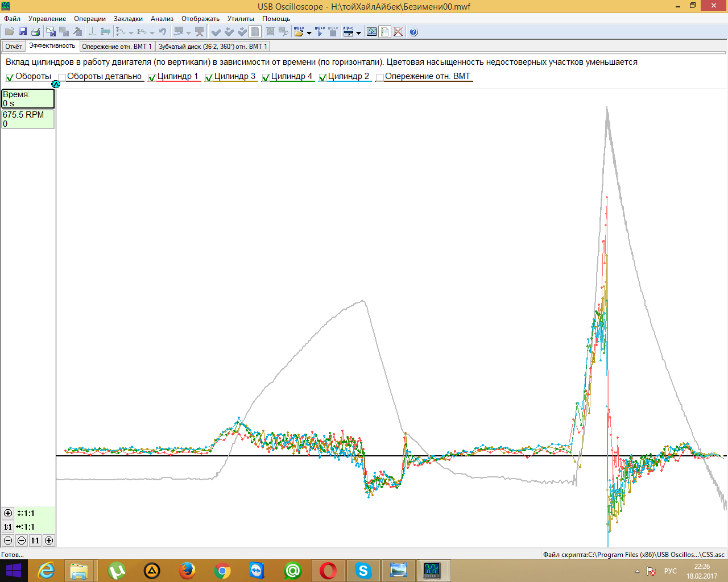Launch the Firefox icon in taskbar
Viewport: 728px width, 582px height.
(x=187, y=570)
